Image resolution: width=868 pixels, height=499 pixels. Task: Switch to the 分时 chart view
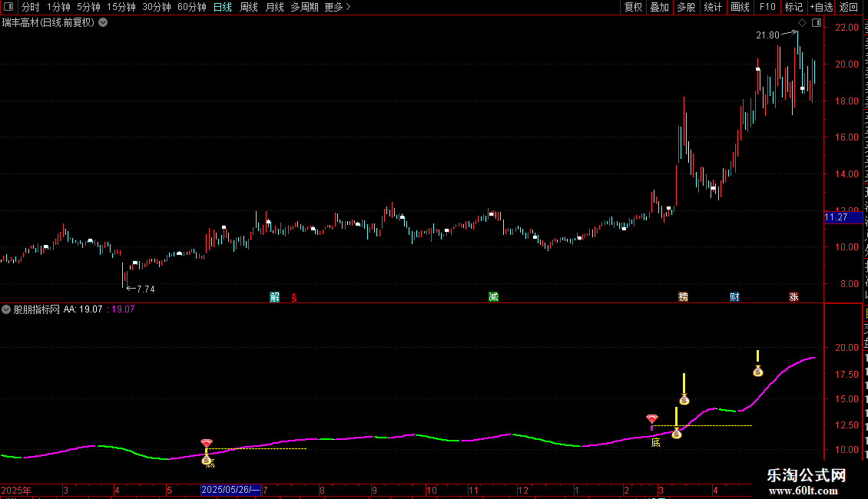click(x=31, y=7)
